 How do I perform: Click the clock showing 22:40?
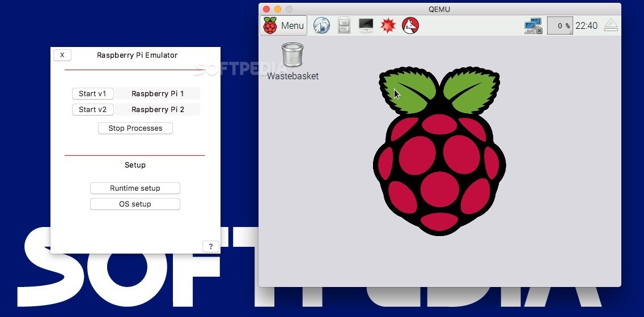[x=586, y=25]
